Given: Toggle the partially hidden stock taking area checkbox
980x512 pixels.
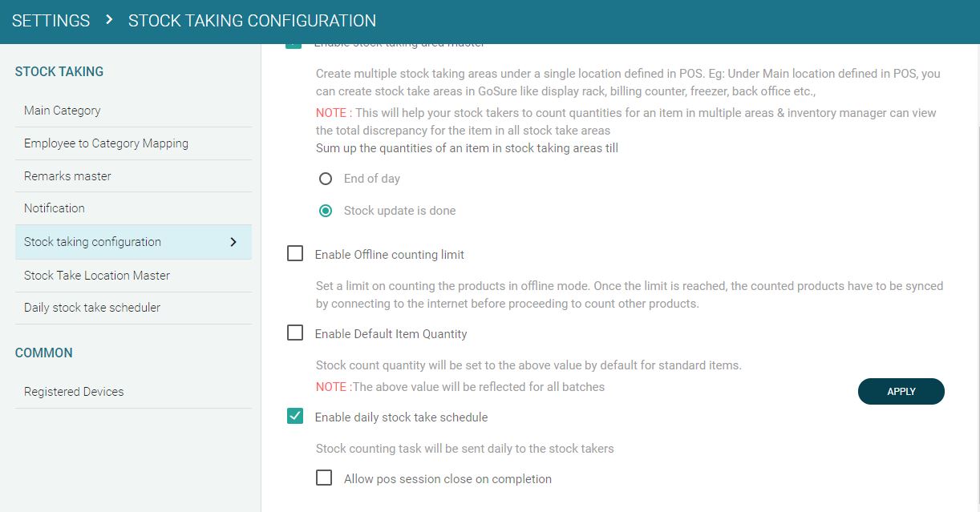Looking at the screenshot, I should [294, 46].
